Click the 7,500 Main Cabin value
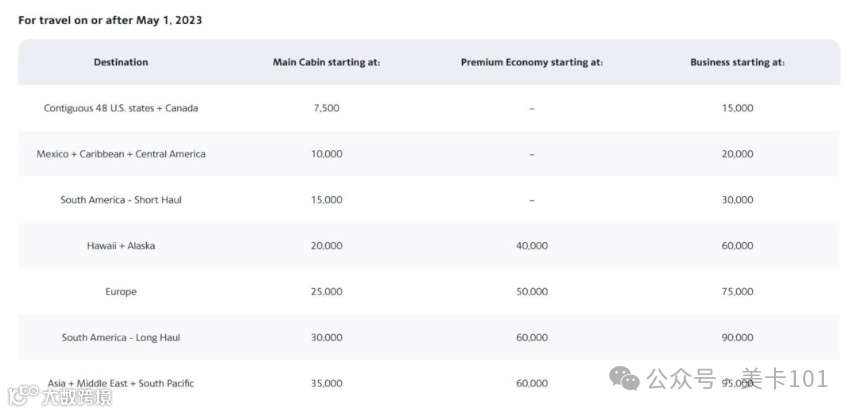 (326, 108)
